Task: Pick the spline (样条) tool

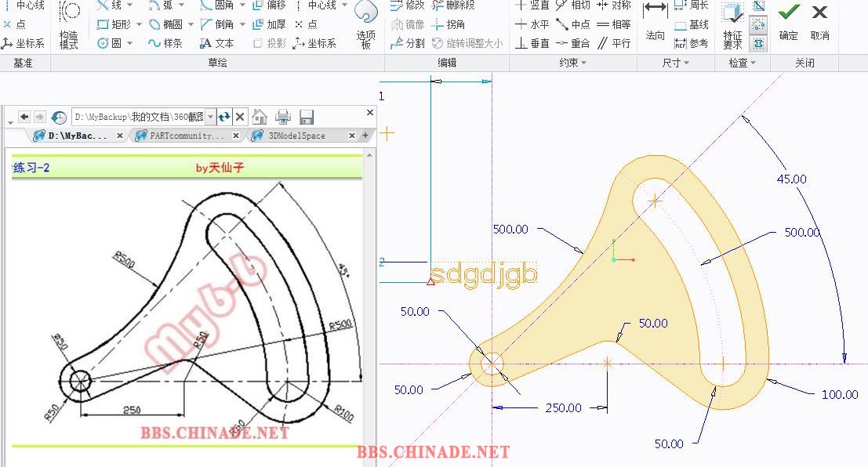Action: 165,43
